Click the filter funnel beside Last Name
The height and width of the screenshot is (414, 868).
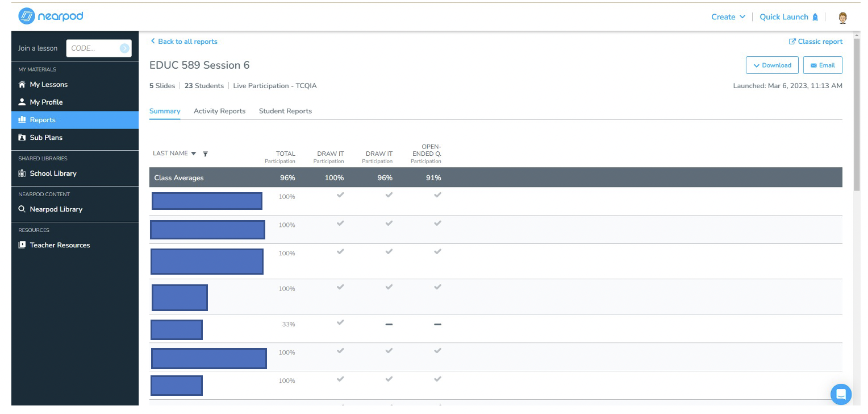click(205, 154)
